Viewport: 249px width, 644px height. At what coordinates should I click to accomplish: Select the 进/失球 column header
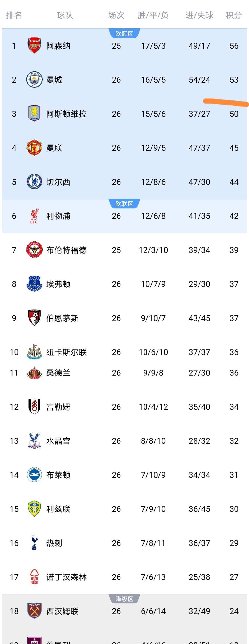pyautogui.click(x=199, y=15)
